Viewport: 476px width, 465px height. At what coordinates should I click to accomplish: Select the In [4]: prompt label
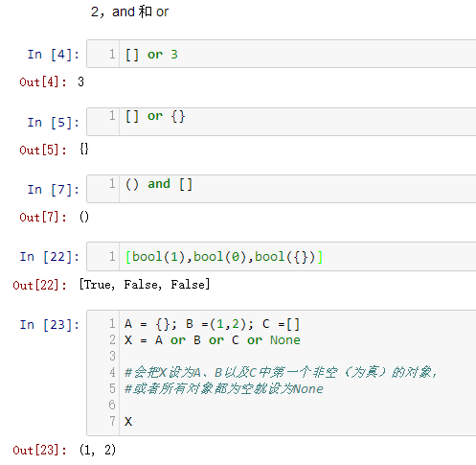point(54,55)
